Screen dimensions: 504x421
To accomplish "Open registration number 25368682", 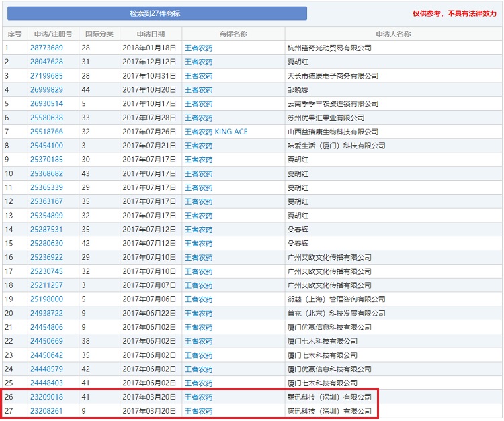I will point(46,173).
